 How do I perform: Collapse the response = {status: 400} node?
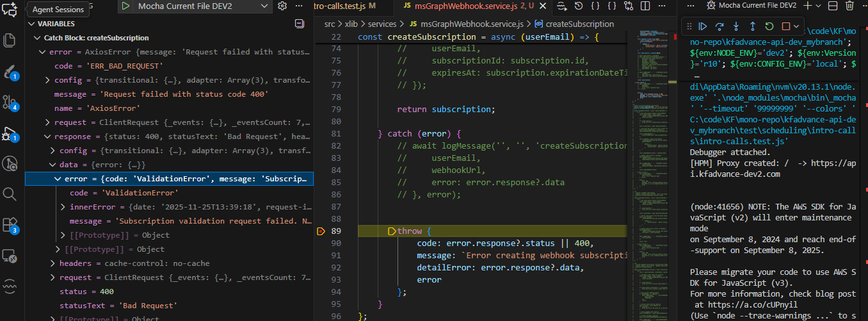(x=48, y=136)
